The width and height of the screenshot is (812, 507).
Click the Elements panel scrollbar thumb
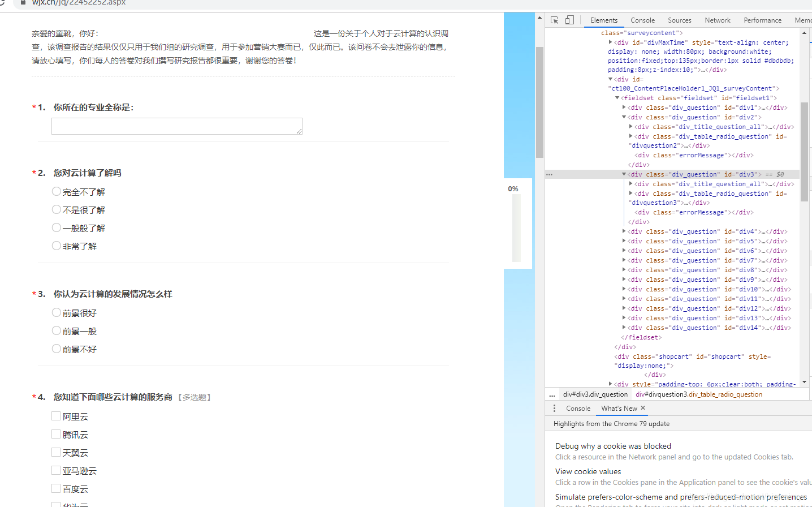tap(804, 152)
